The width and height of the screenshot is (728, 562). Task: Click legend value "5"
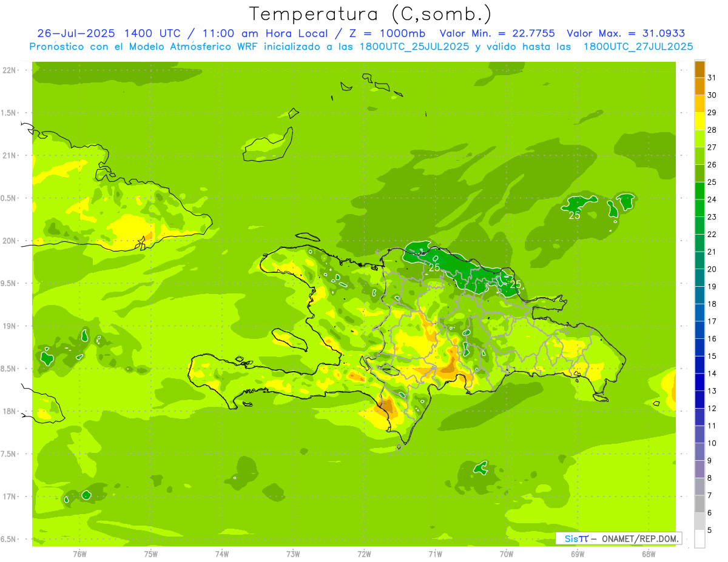click(x=710, y=530)
